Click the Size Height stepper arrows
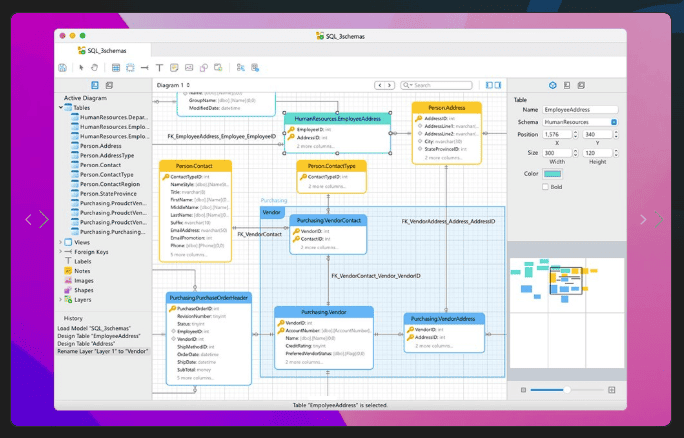The image size is (684, 438). click(616, 153)
